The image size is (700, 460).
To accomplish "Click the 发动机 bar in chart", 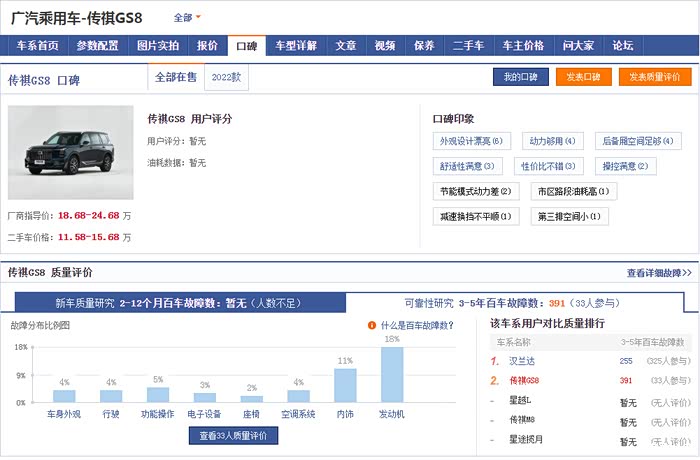I will tap(392, 374).
